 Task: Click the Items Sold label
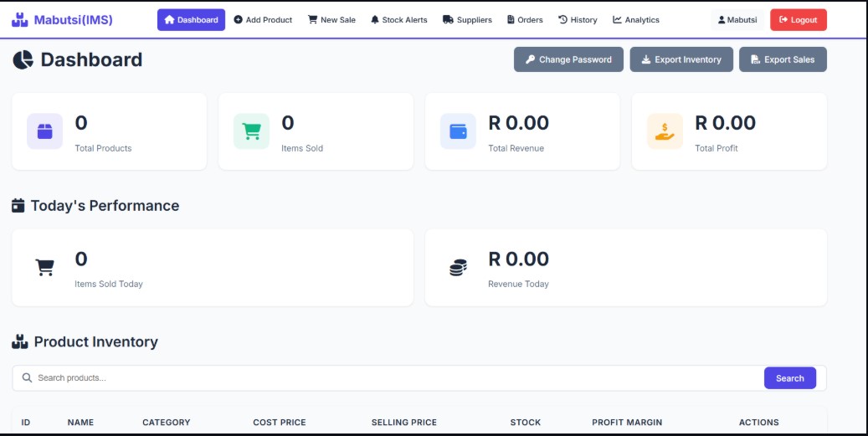point(302,148)
